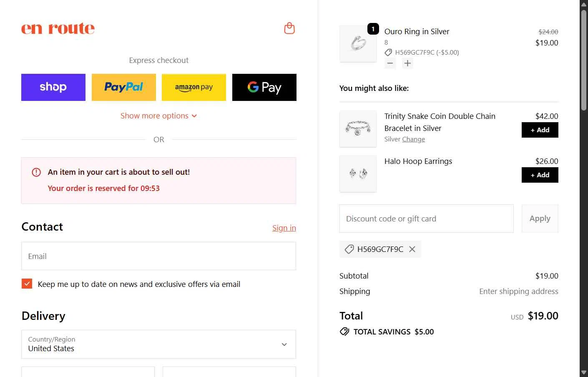
Task: Click the Total $19.00 amount
Action: click(543, 316)
